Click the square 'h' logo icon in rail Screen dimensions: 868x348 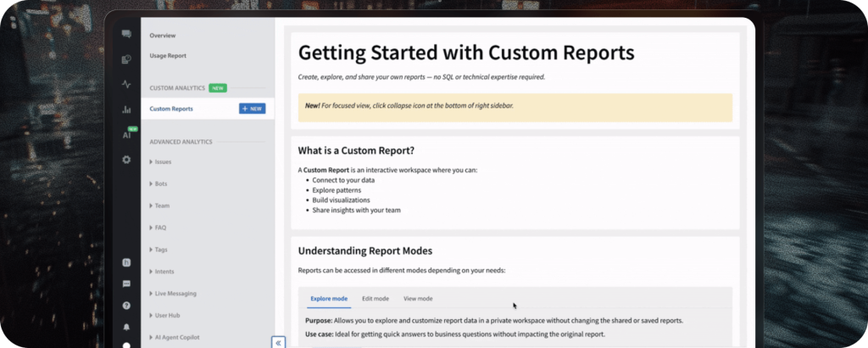tap(126, 262)
